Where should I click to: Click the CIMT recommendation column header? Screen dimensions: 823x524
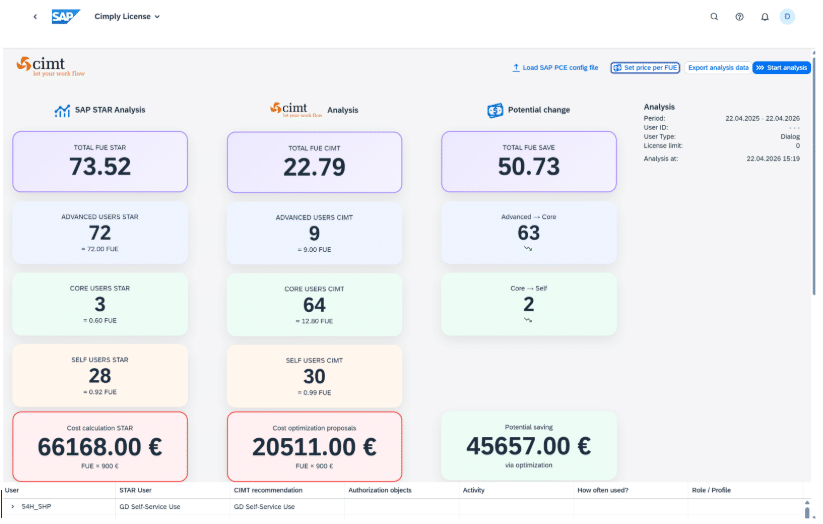[x=268, y=490]
